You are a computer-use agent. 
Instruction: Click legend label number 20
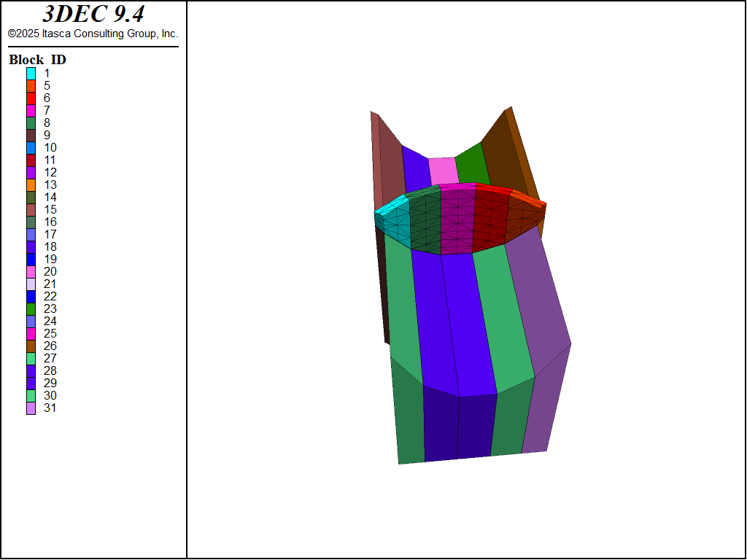(50, 271)
